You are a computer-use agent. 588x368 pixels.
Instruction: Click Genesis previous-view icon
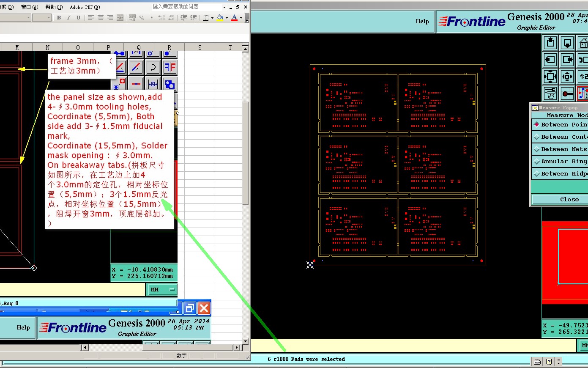[x=583, y=60]
